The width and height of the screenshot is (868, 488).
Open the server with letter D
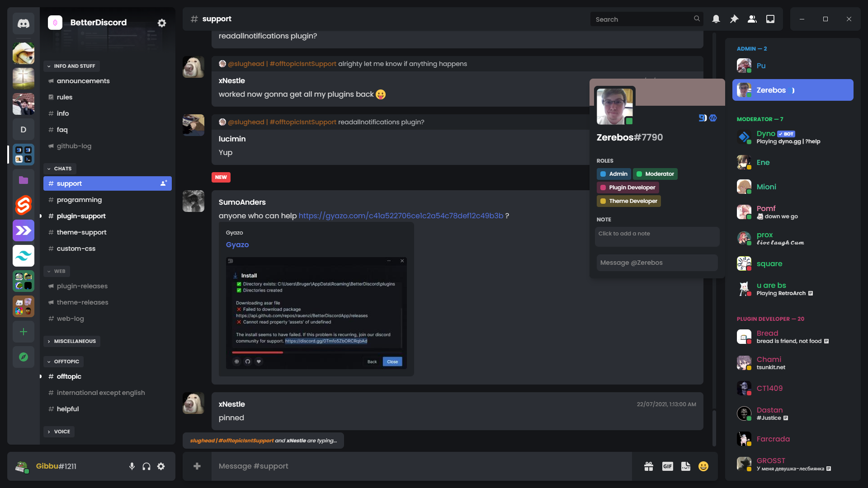click(24, 130)
